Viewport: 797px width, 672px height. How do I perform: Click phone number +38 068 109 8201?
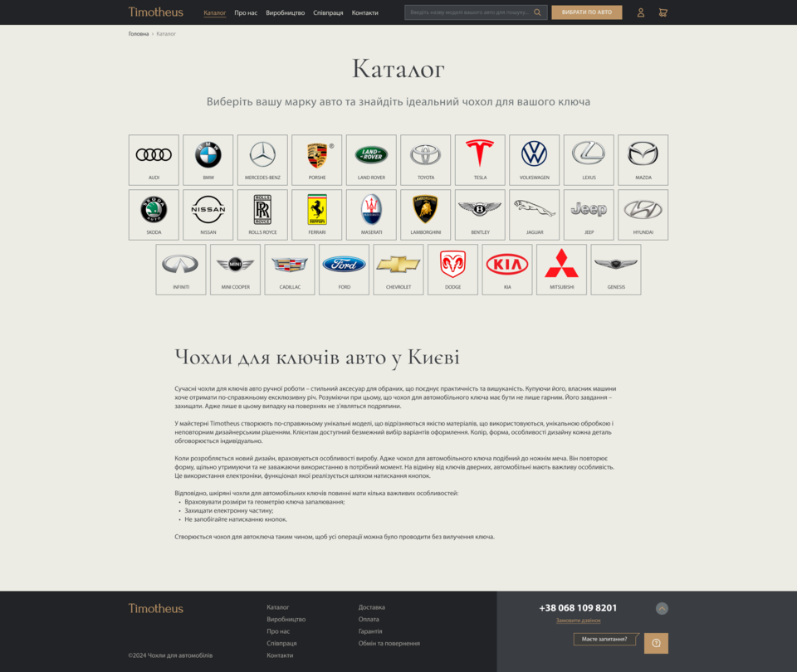click(578, 608)
